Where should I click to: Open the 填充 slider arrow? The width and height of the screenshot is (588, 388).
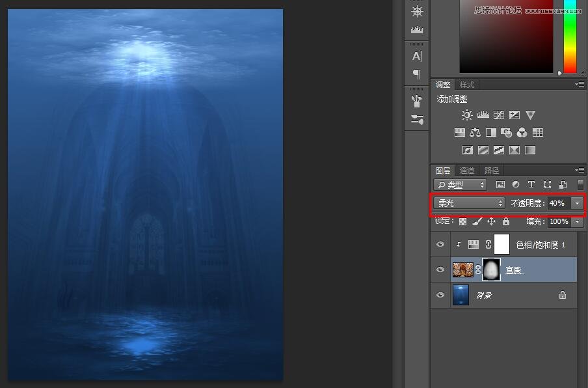coord(577,222)
